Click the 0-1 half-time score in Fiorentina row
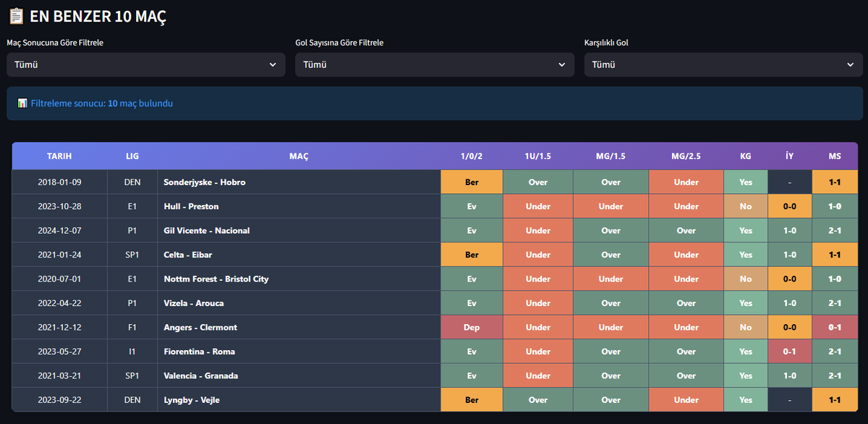 [x=790, y=352]
